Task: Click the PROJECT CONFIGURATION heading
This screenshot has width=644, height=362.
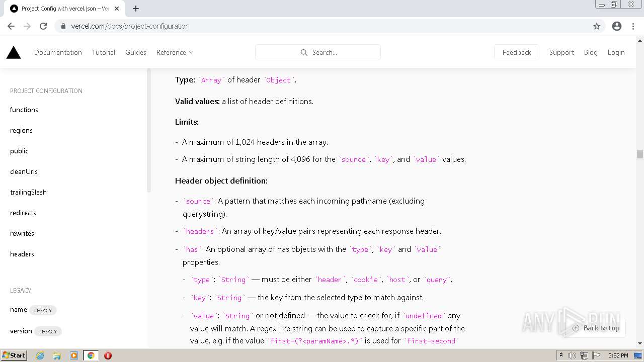Action: (x=46, y=91)
